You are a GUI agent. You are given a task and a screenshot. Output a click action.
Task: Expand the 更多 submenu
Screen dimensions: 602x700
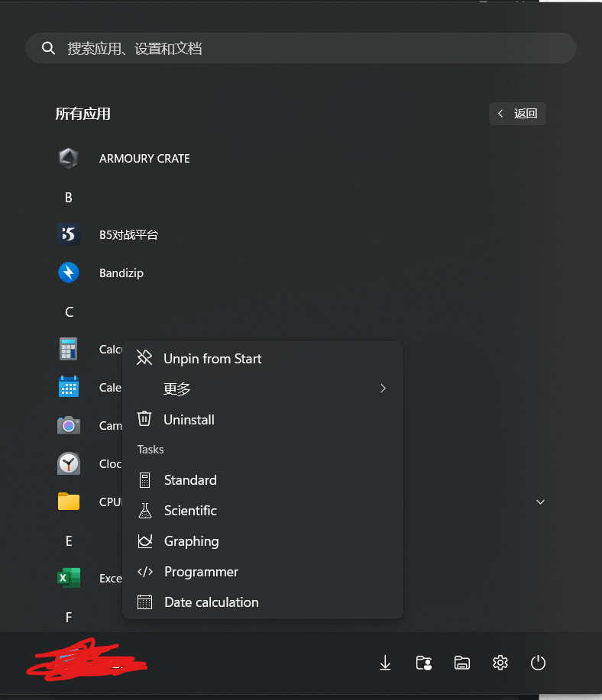click(263, 389)
